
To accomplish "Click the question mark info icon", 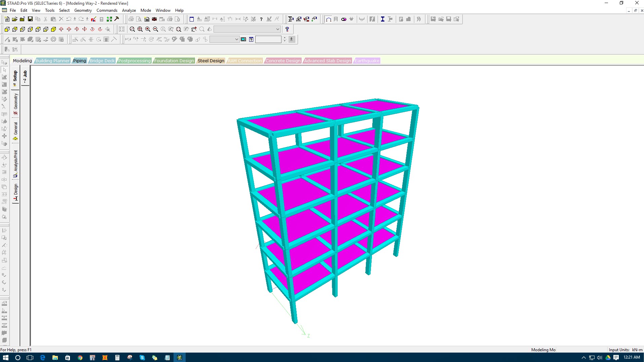I will [x=261, y=19].
